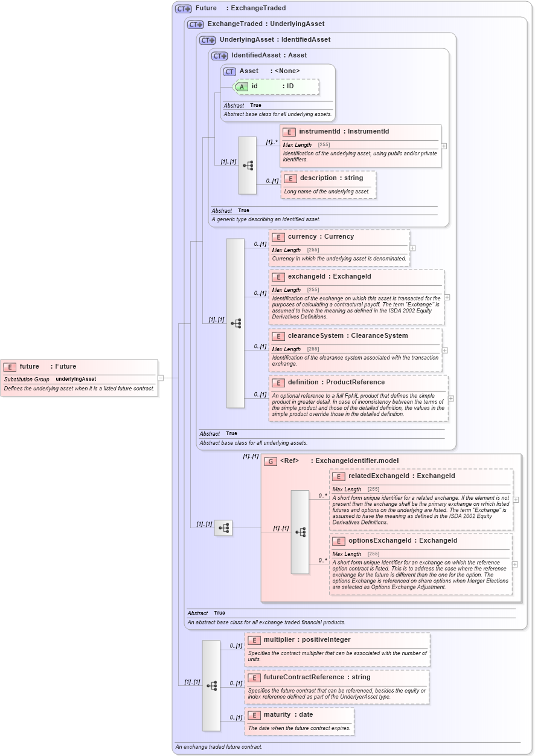535x756 pixels.
Task: Select 'multiplier : positiveInteger' label
Action: pyautogui.click(x=307, y=640)
